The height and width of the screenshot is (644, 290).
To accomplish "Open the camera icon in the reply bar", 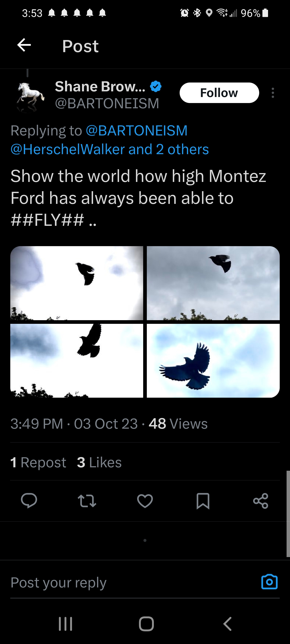I will coord(269,582).
